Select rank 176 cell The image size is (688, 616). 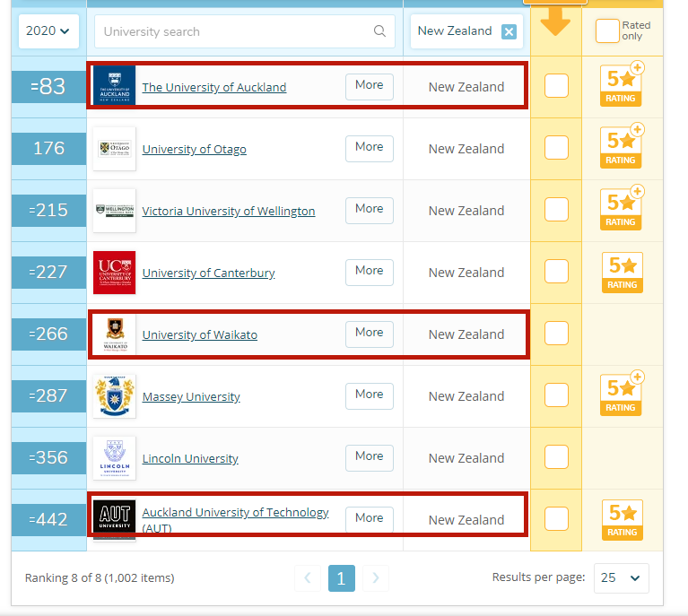48,148
